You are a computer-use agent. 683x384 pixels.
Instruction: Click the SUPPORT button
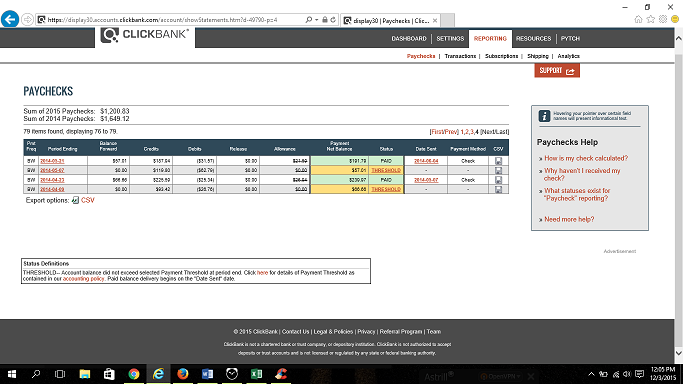click(x=557, y=71)
